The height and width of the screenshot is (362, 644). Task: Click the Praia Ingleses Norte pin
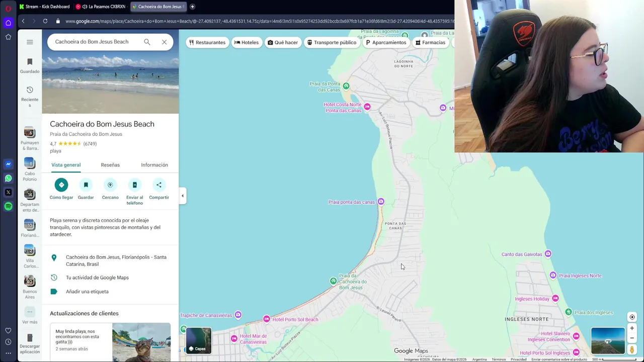553,275
